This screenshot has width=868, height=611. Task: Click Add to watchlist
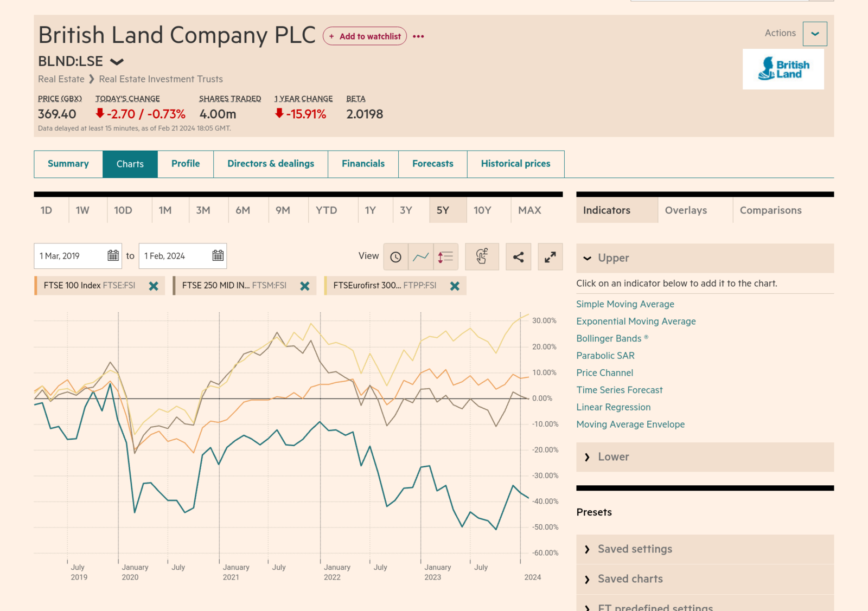click(x=365, y=36)
